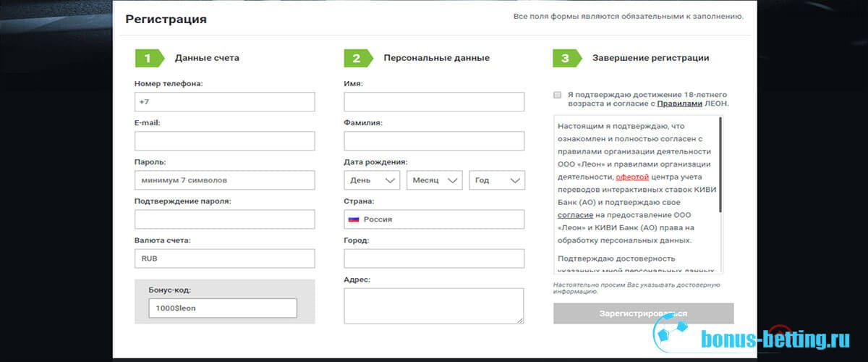The height and width of the screenshot is (362, 868).
Task: Click the password field 'минимум 7 символов'
Action: [x=225, y=180]
